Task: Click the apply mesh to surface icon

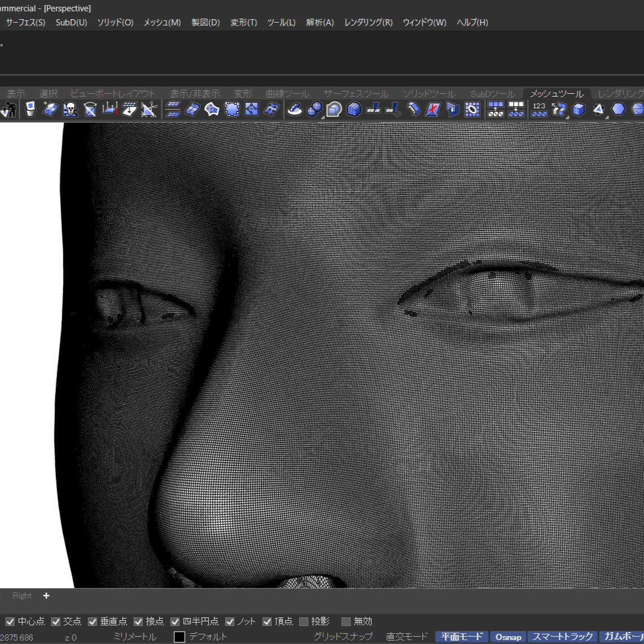Action: point(129,110)
